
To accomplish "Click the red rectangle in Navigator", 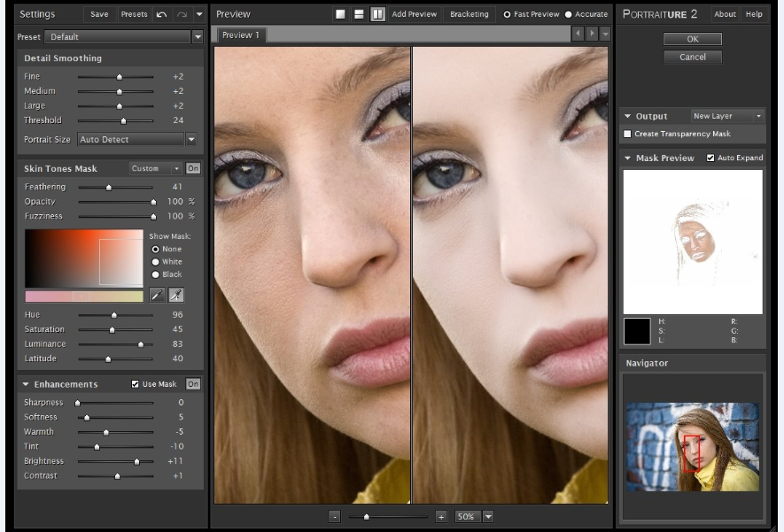I will pyautogui.click(x=692, y=453).
